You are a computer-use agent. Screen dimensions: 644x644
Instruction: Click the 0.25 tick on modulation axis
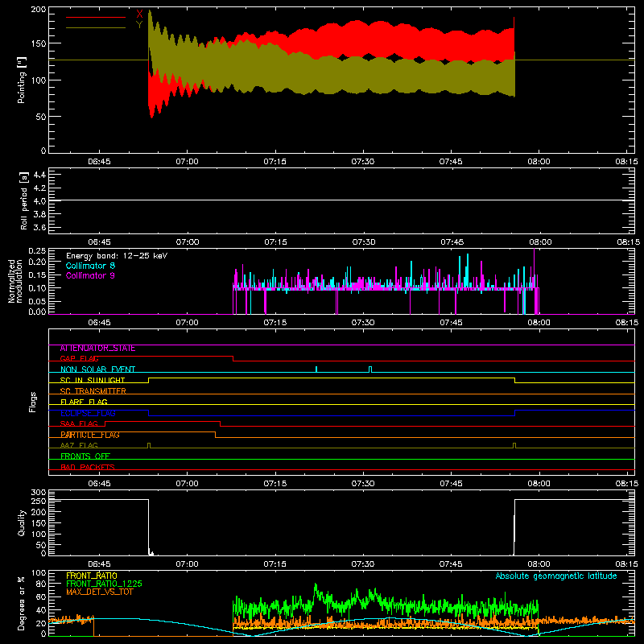pos(37,251)
